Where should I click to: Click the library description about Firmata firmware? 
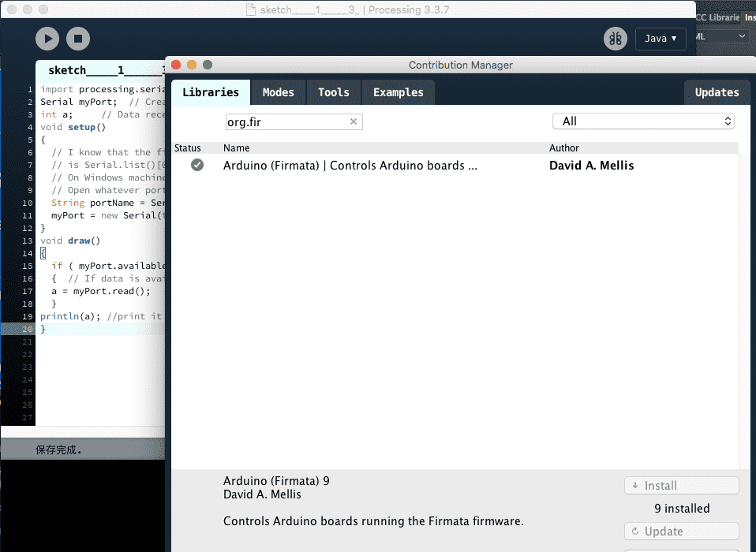tap(373, 521)
